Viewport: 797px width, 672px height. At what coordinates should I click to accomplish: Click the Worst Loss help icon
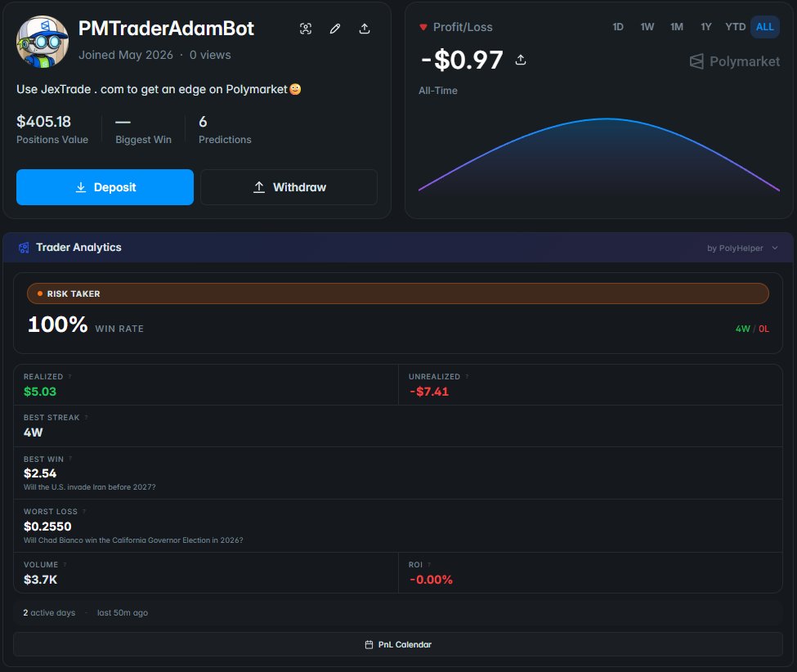pos(84,512)
